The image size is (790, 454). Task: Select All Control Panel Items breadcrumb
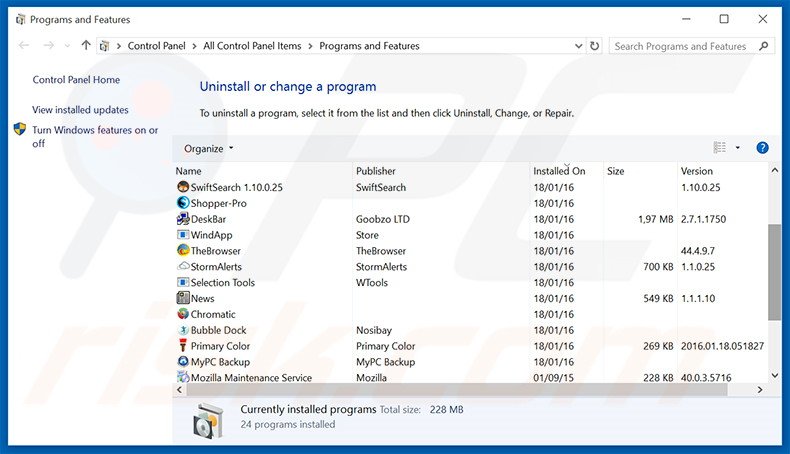(252, 46)
